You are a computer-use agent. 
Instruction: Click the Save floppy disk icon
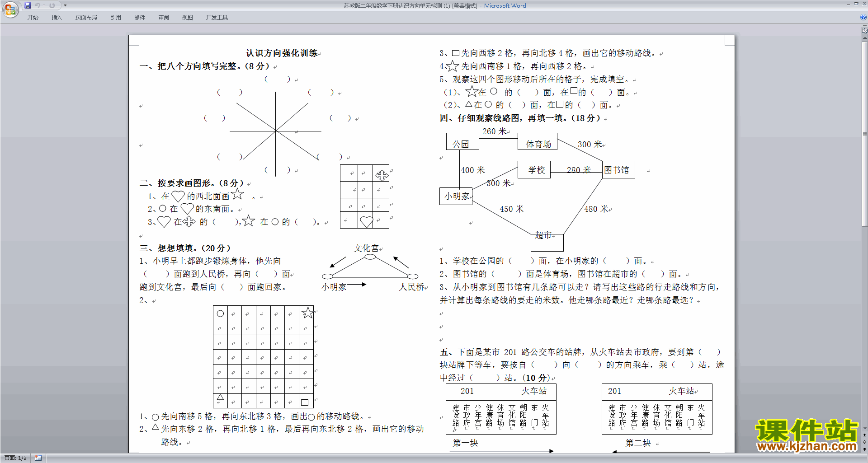[x=28, y=5]
